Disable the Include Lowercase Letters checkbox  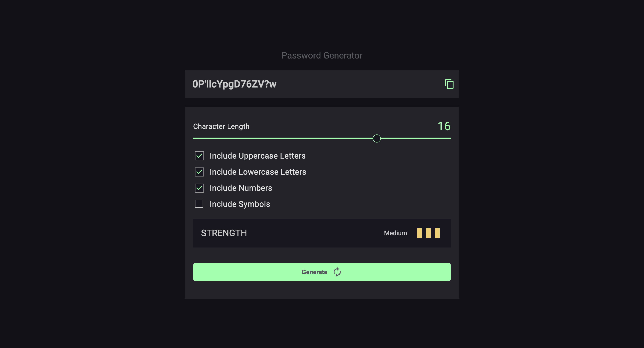tap(199, 172)
